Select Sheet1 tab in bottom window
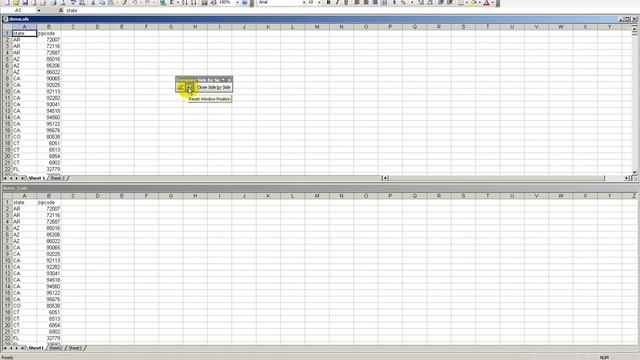This screenshot has height=360, width=640. 36,348
